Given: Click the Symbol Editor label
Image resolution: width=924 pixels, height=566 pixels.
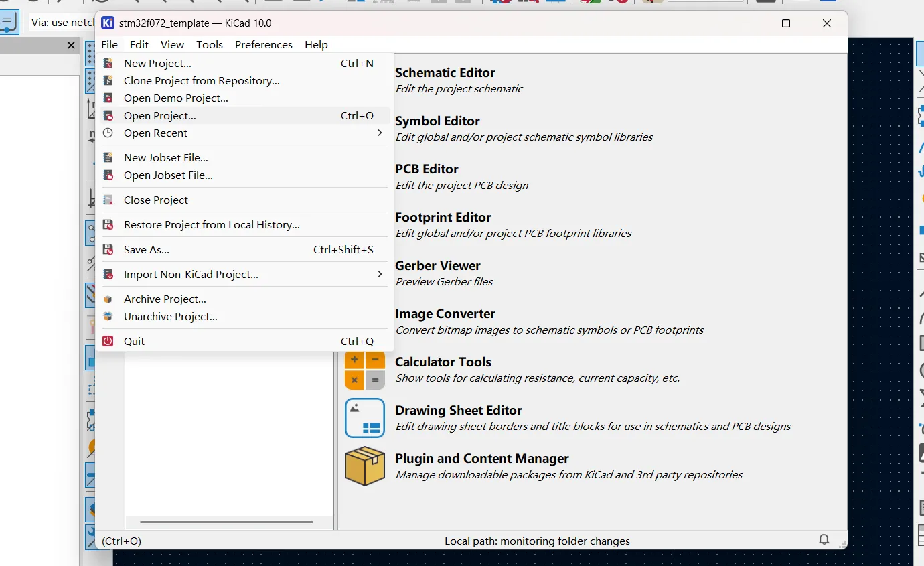Looking at the screenshot, I should (x=437, y=121).
